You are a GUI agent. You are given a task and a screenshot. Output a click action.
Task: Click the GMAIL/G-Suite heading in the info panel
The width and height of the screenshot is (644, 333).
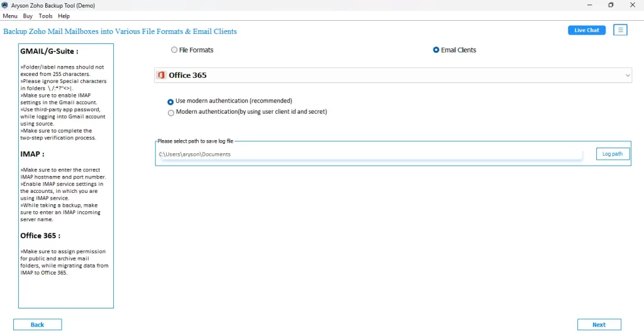click(x=49, y=52)
